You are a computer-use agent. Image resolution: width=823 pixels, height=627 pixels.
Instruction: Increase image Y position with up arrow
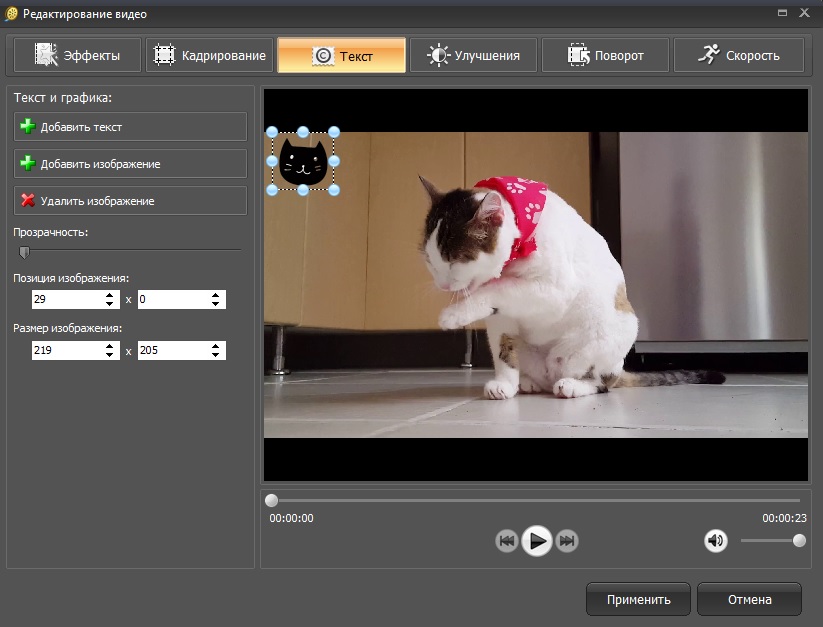point(216,295)
